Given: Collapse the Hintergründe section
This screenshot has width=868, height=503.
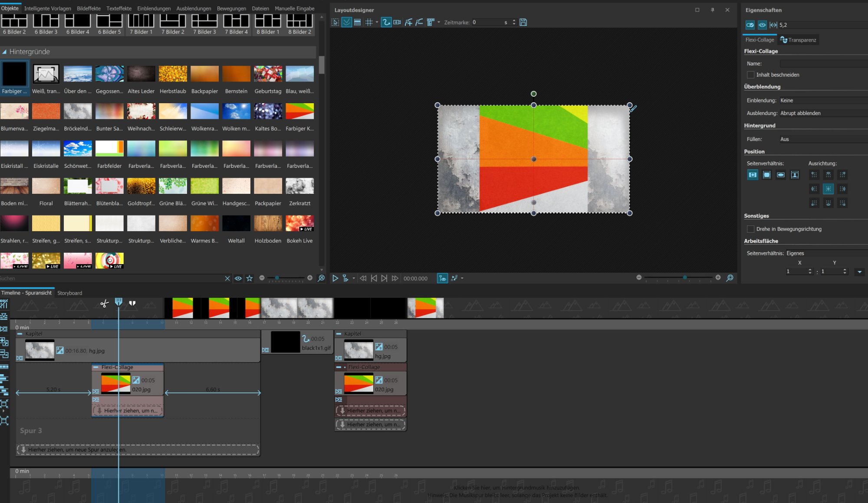Looking at the screenshot, I should 4,52.
